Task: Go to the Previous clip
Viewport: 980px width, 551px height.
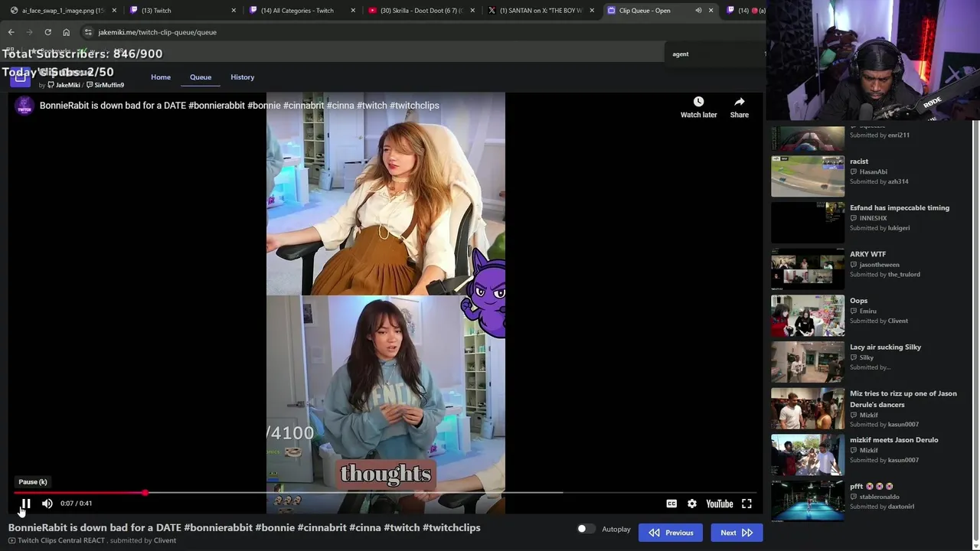Action: [x=671, y=533]
